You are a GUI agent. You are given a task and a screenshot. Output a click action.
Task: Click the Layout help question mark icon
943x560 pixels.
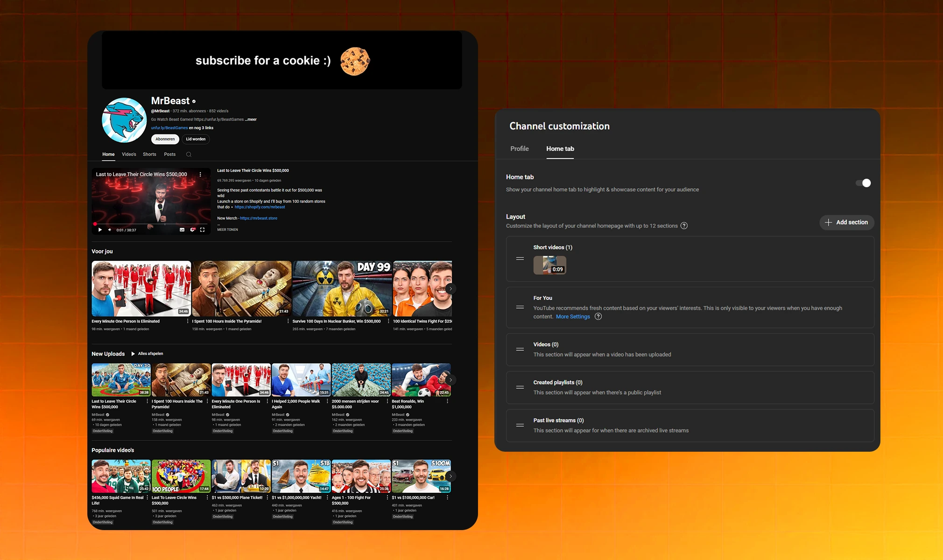coord(684,226)
